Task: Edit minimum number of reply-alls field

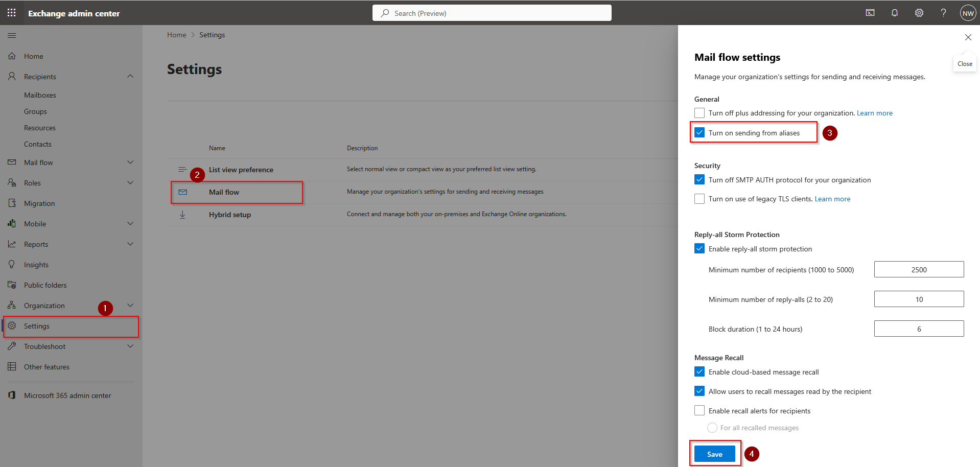Action: (x=919, y=299)
